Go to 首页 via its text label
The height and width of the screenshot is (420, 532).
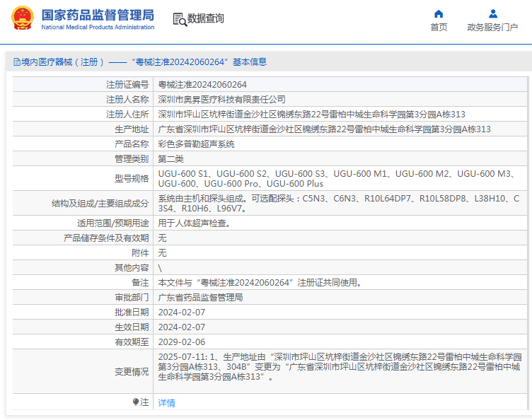click(x=439, y=28)
